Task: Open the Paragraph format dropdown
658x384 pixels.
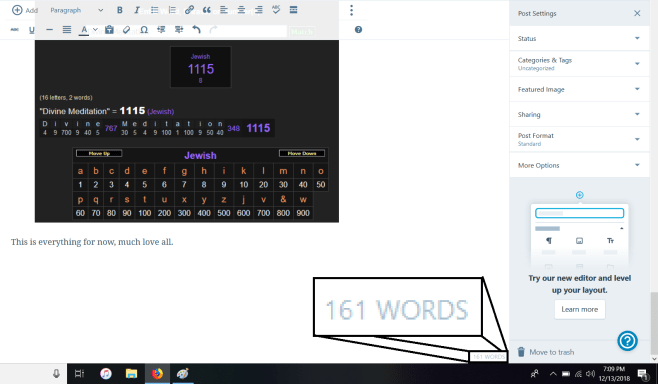Action: point(76,10)
